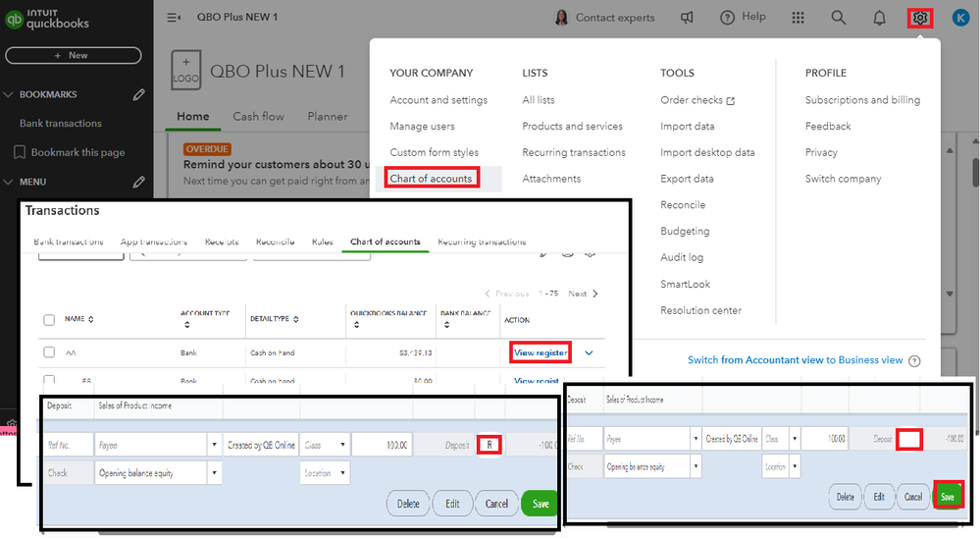
Task: Open the apps grid icon
Action: click(x=798, y=18)
